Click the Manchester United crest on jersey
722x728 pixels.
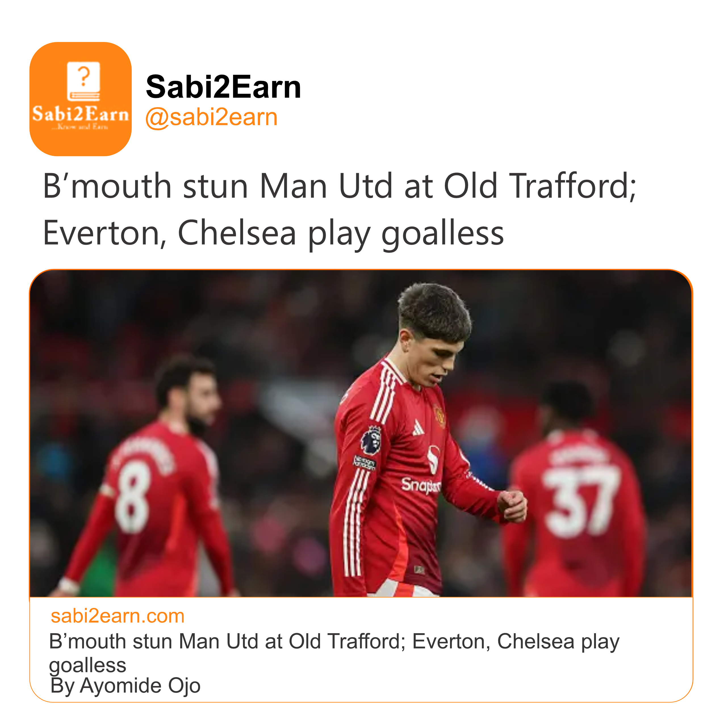click(x=438, y=416)
